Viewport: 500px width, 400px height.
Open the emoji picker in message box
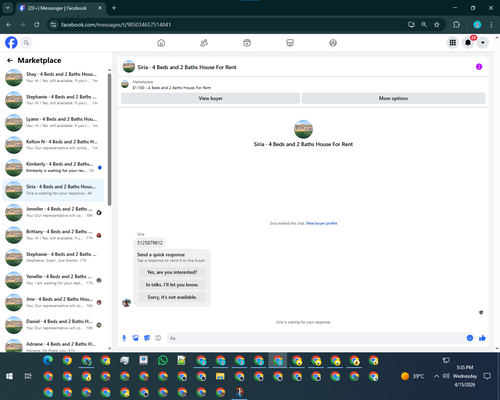coord(470,338)
